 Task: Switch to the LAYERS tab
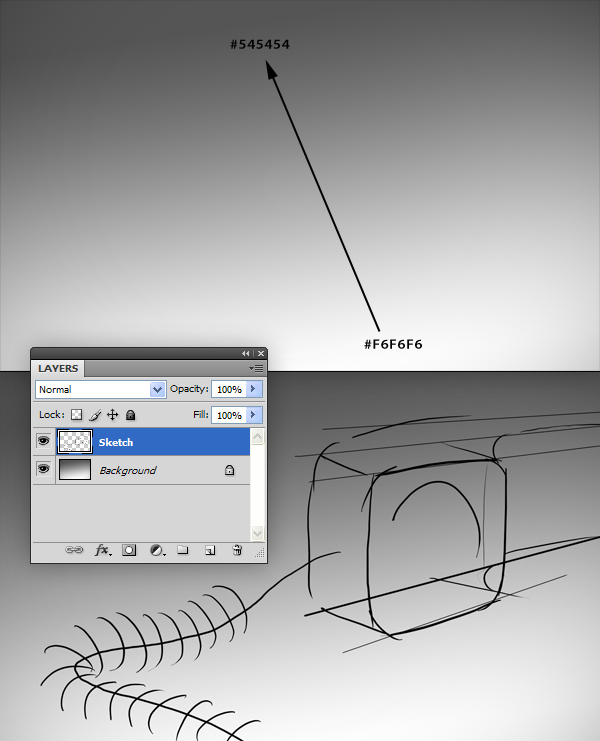[x=58, y=369]
